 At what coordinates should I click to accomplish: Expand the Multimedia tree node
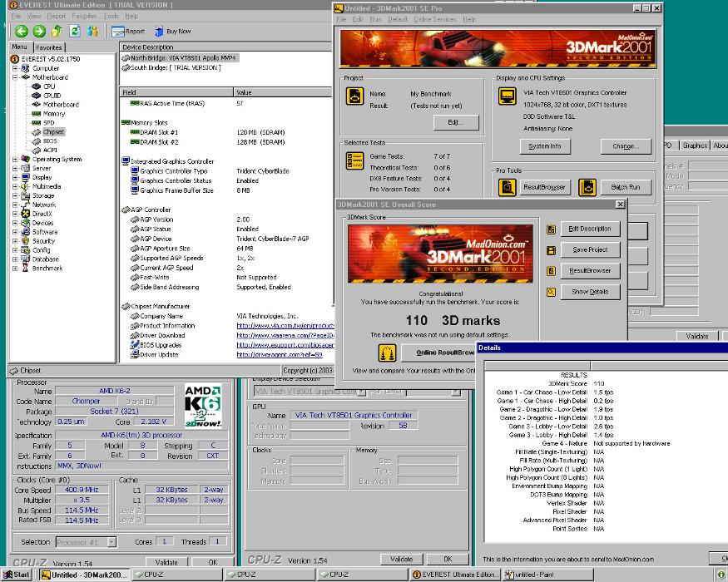click(15, 186)
